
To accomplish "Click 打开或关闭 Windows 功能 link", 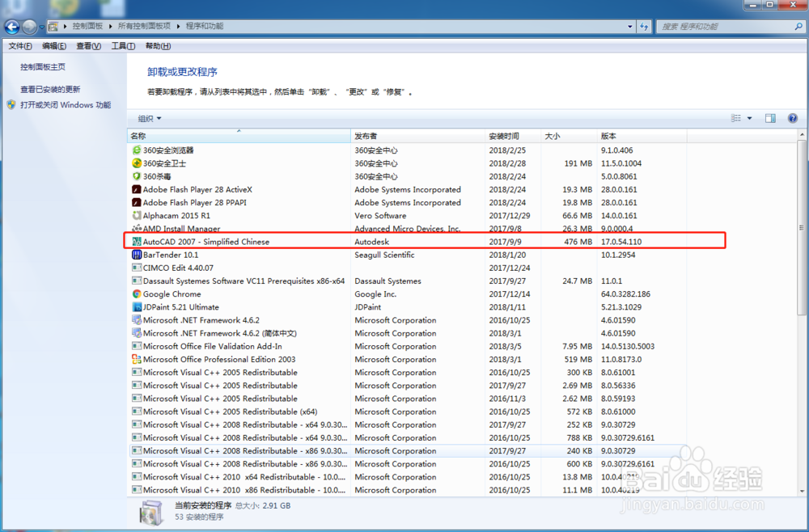I will coord(66,104).
